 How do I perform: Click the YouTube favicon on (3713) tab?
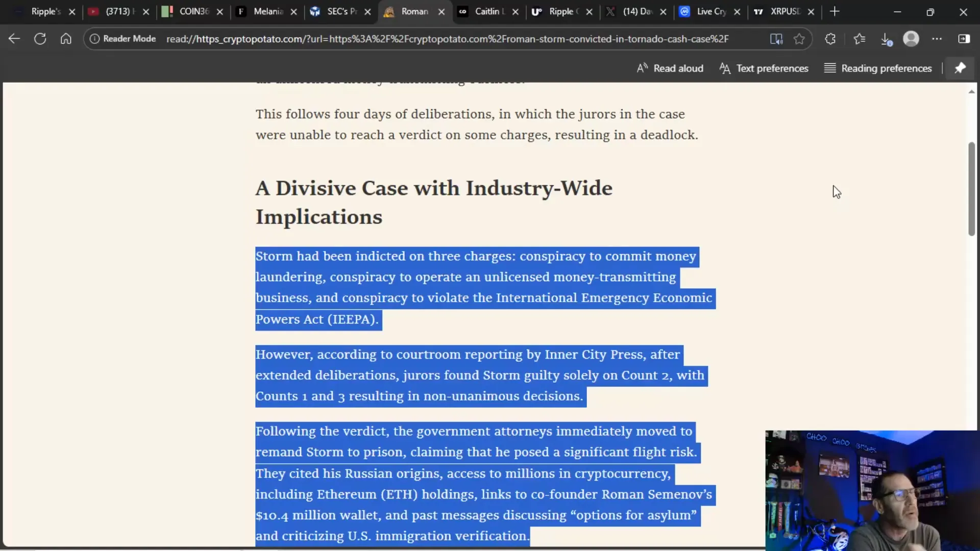click(93, 11)
